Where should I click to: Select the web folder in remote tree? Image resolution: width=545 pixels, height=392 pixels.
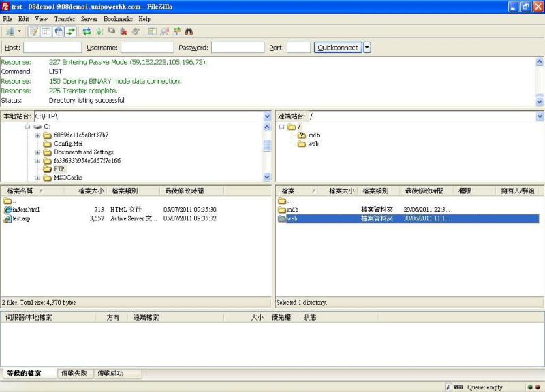tap(313, 144)
